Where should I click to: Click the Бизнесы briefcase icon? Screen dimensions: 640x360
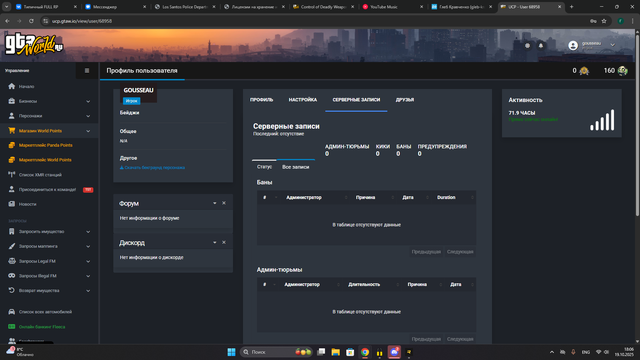[x=11, y=101]
